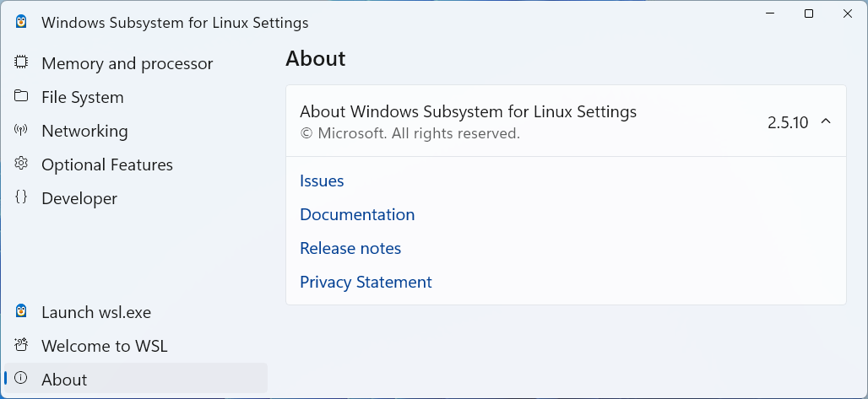Open the Issues link

(x=322, y=181)
